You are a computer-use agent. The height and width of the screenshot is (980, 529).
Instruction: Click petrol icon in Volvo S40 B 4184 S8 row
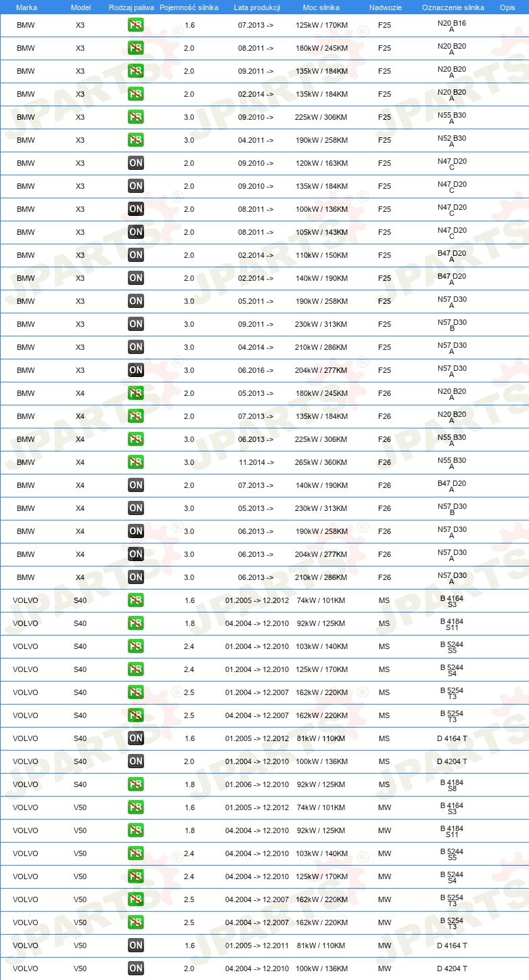(136, 784)
